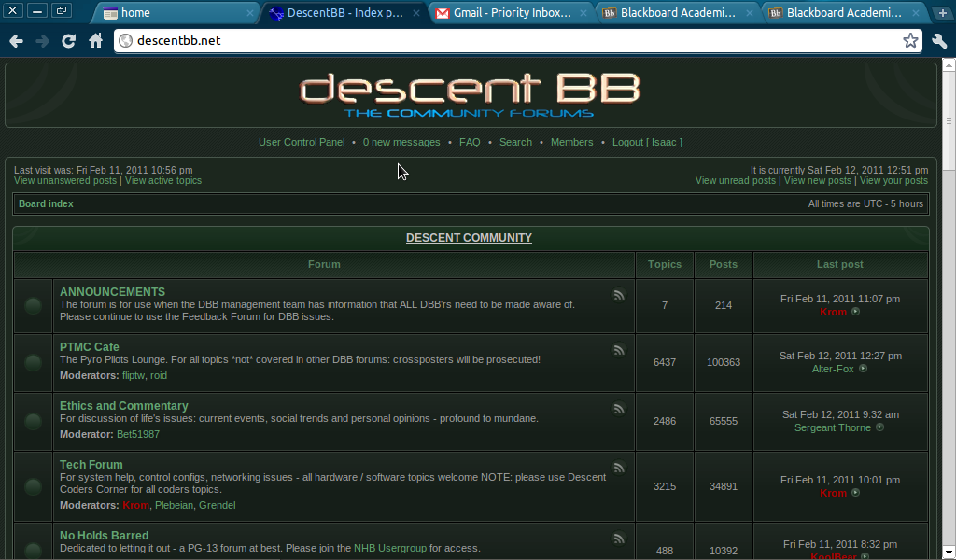This screenshot has width=956, height=560.
Task: Close the second Blackboard Academic tab
Action: 916,13
